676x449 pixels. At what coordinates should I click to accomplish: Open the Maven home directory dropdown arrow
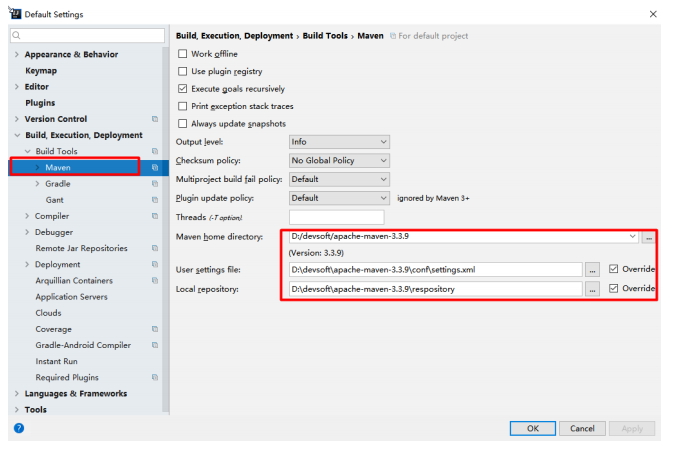click(632, 236)
